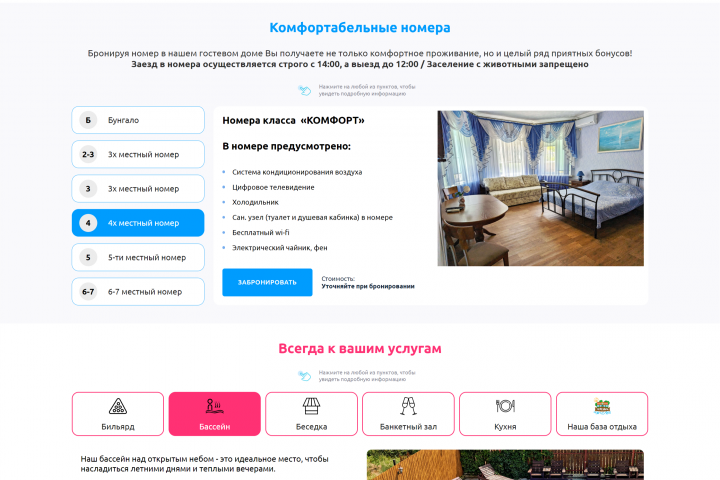Click hand pointer hint icon above room tabs
This screenshot has height=480, width=720.
pos(304,90)
